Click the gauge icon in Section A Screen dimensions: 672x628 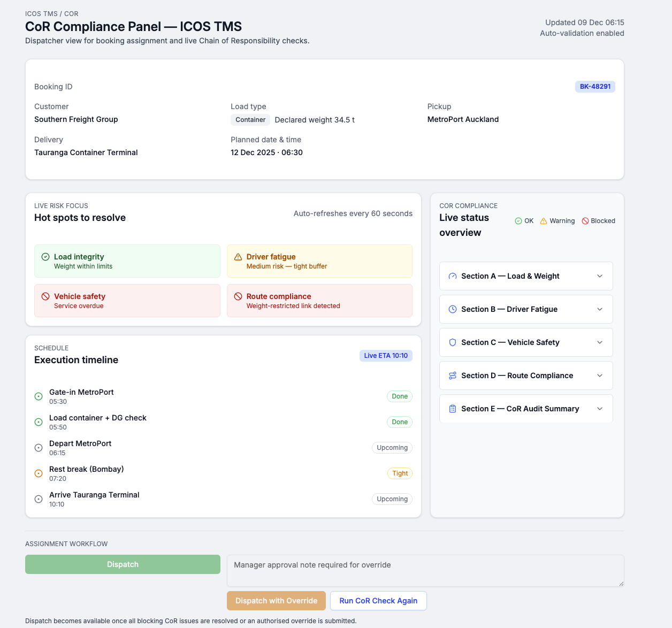tap(453, 277)
